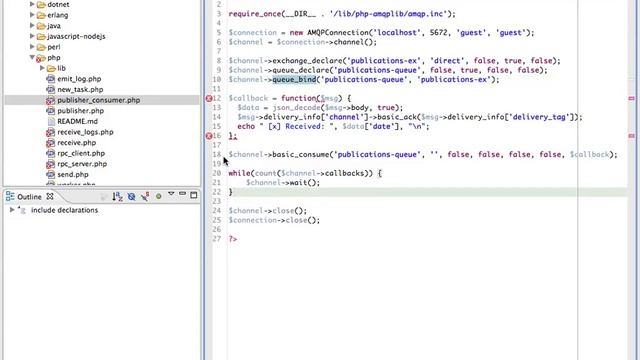Expand the perl folder
This screenshot has width=640, height=360.
point(32,47)
